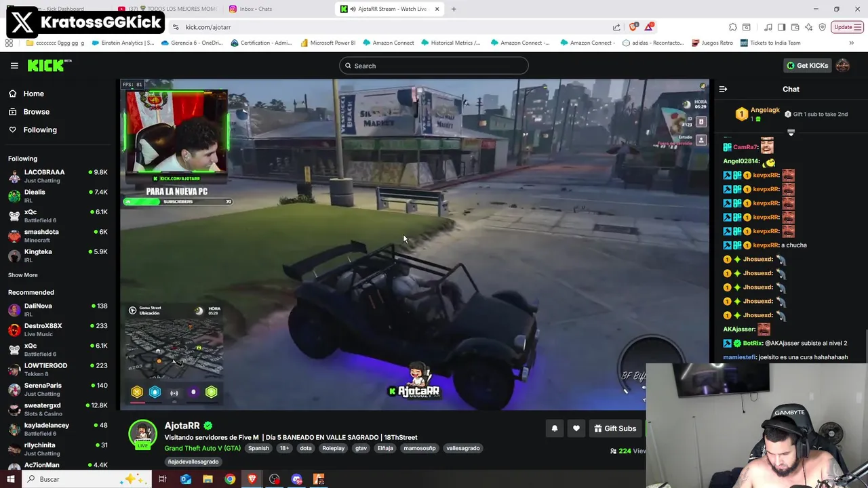Screen dimensions: 868x488
Task: Open the Brave Wallet icon
Action: click(795, 27)
